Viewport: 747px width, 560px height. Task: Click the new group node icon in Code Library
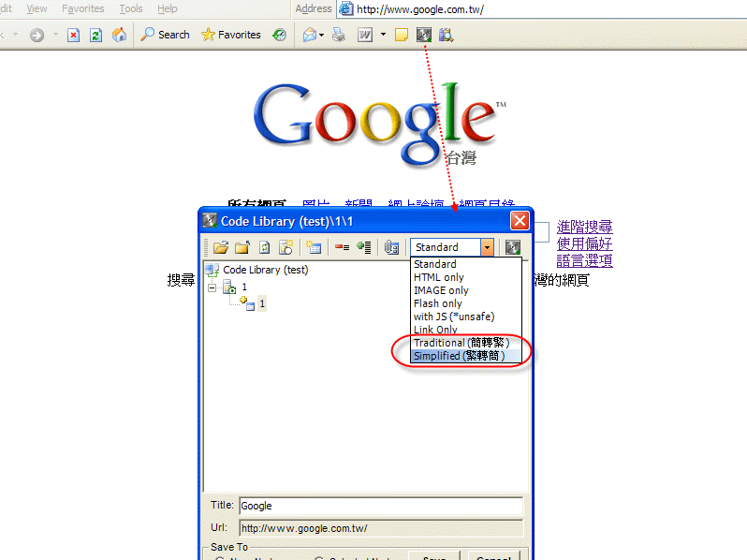(x=286, y=247)
